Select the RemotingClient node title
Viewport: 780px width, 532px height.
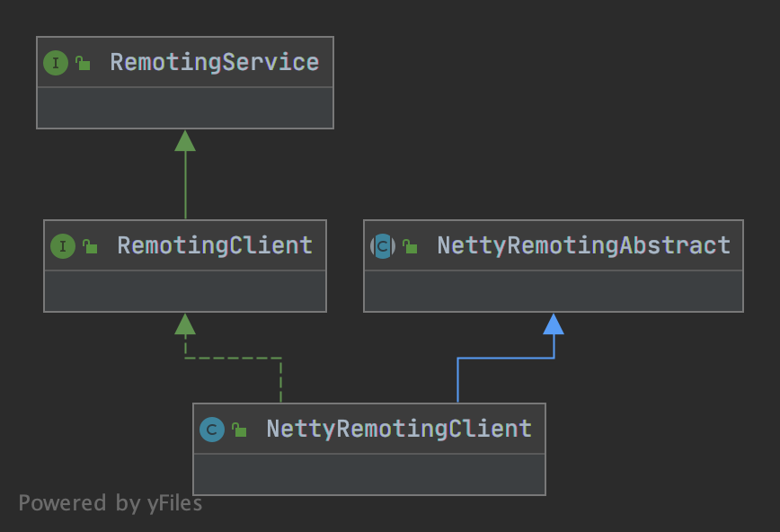click(215, 245)
